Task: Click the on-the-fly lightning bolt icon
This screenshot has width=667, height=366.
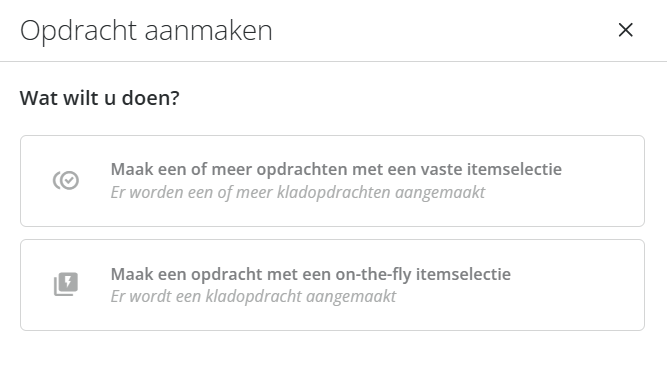Action: (x=66, y=284)
